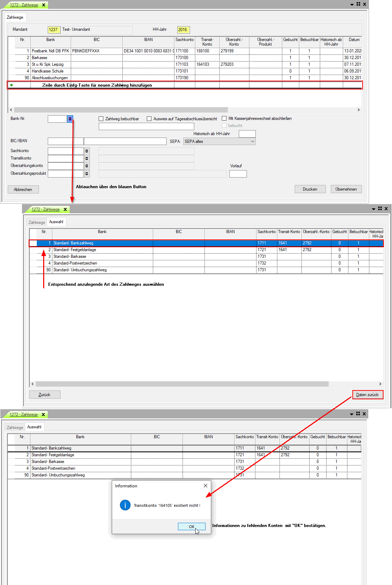This screenshot has height=585, width=392.
Task: Toggle 'Mit Kassenjahreswechsel abschließen' checkbox
Action: click(224, 118)
